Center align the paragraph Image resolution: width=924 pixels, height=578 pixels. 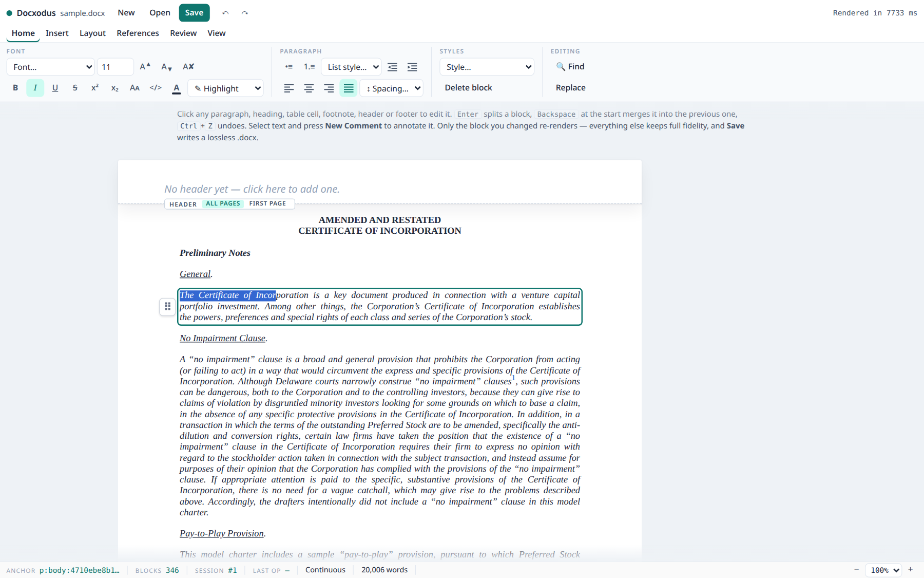(309, 88)
